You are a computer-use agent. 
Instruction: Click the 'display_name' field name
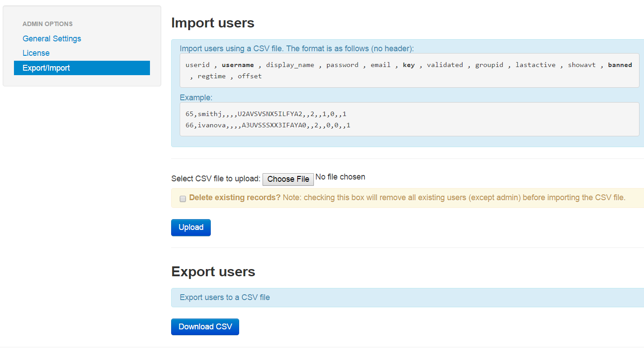[x=290, y=65]
